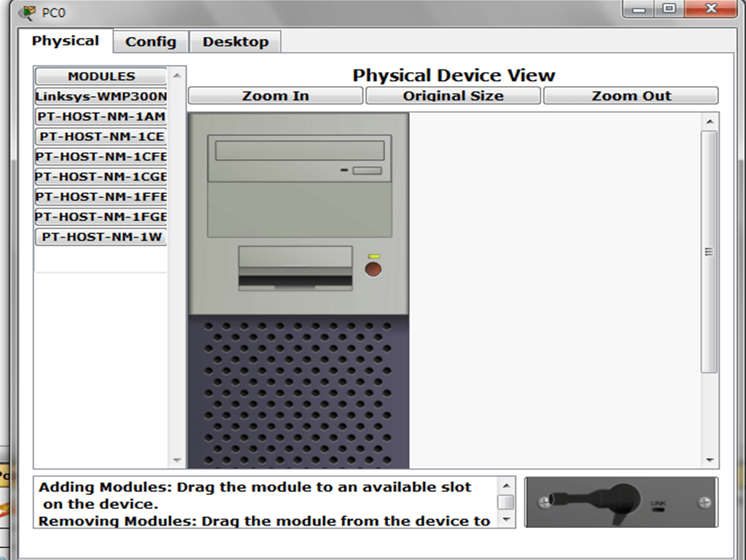
Task: Click the Original Size button
Action: 453,96
